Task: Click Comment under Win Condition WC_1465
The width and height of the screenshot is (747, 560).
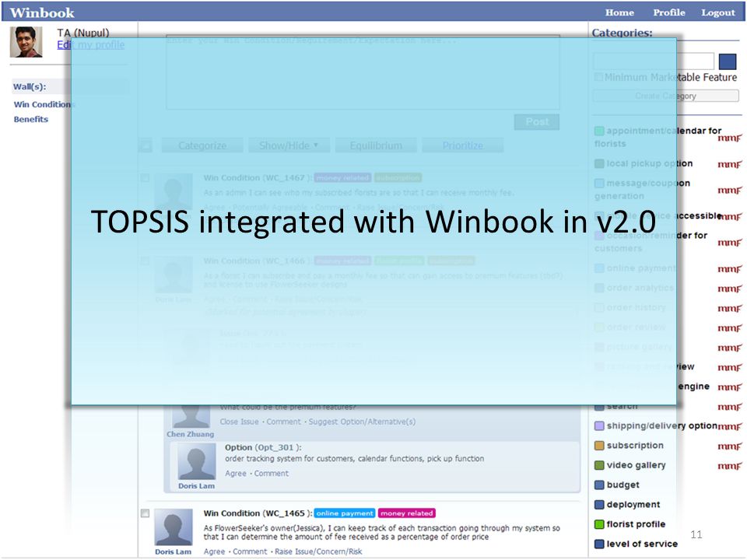Action: [250, 551]
